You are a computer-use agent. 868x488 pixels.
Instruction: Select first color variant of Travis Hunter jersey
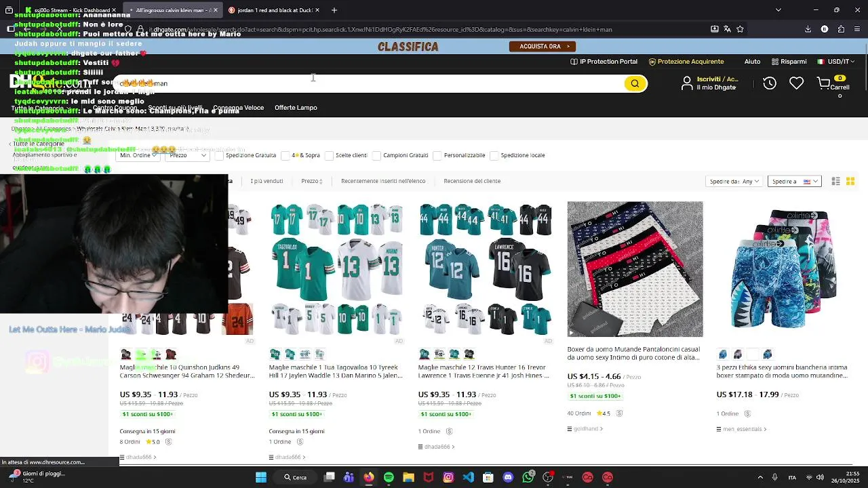click(425, 354)
